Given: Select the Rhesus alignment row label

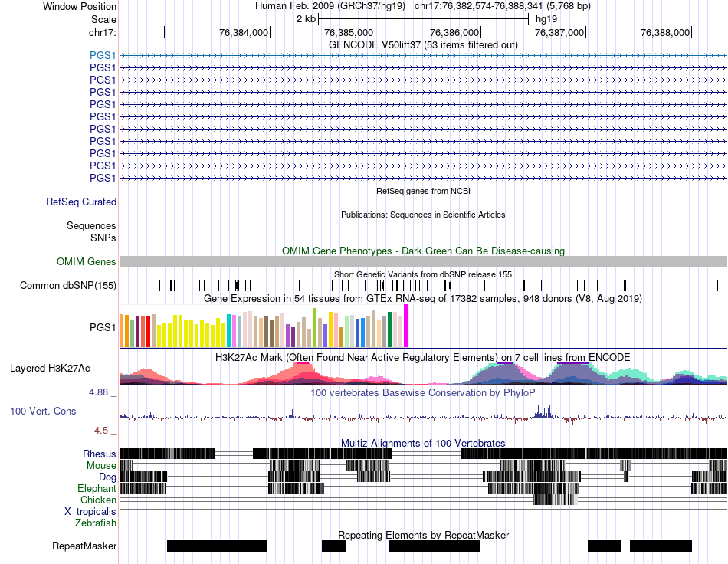Looking at the screenshot, I should tap(100, 454).
